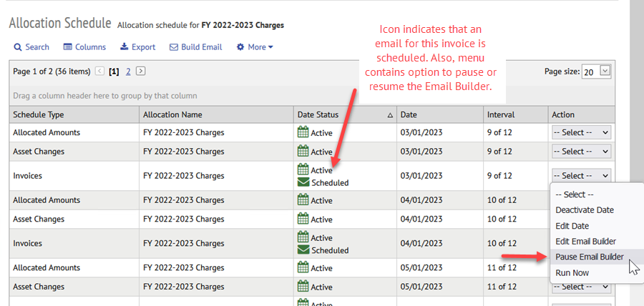Screen dimensions: 644x306
Task: Click the previous page arrow button
Action: 99,71
